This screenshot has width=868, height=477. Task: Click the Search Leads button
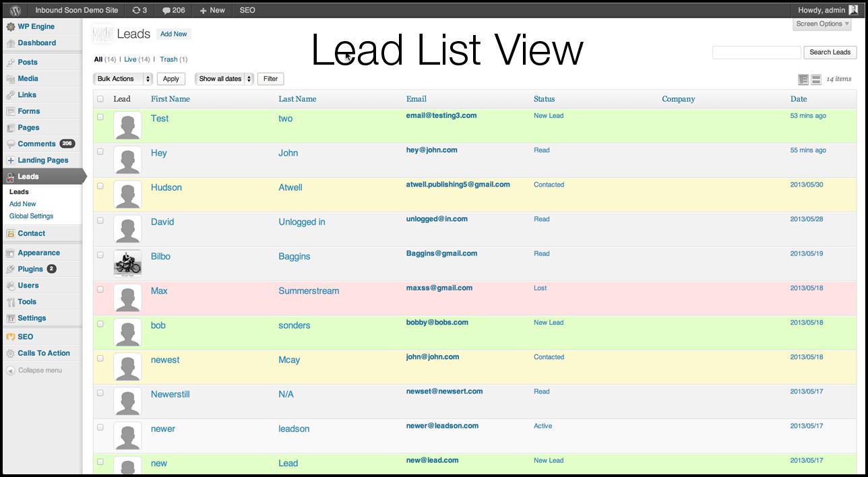[830, 53]
